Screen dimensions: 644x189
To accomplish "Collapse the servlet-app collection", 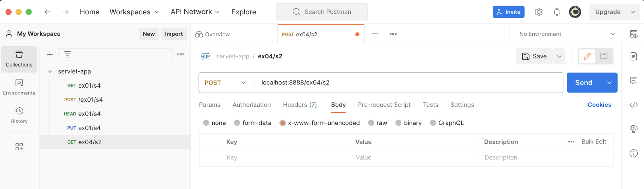I will pos(50,71).
